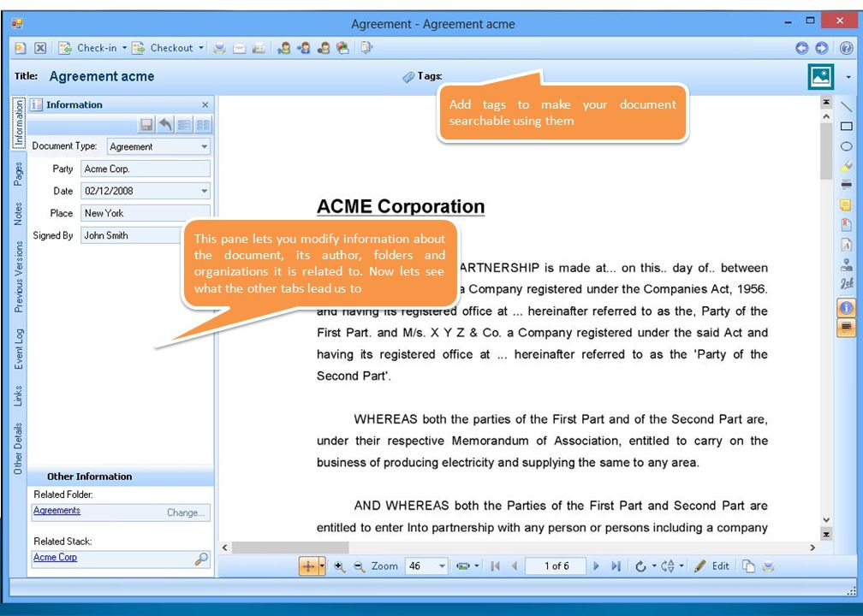Open the Date dropdown picker

(x=204, y=191)
